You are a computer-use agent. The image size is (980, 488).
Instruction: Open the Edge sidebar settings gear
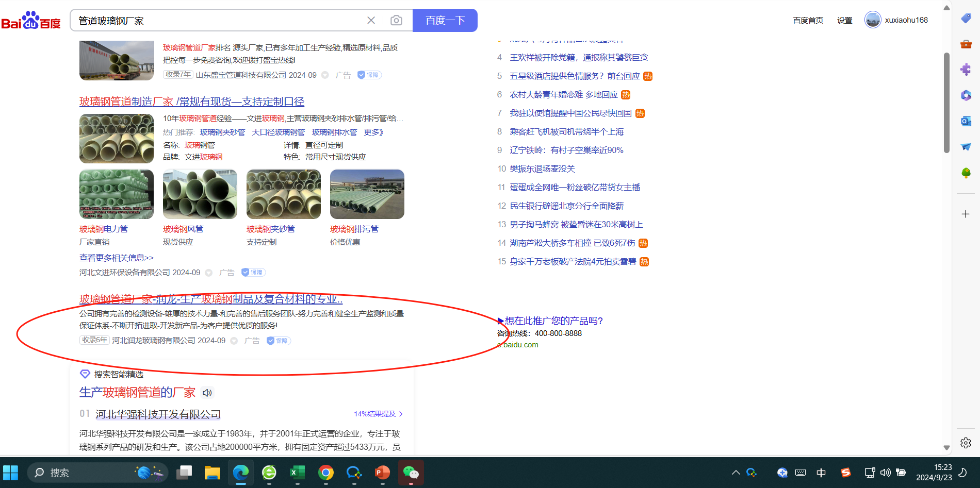(x=966, y=443)
